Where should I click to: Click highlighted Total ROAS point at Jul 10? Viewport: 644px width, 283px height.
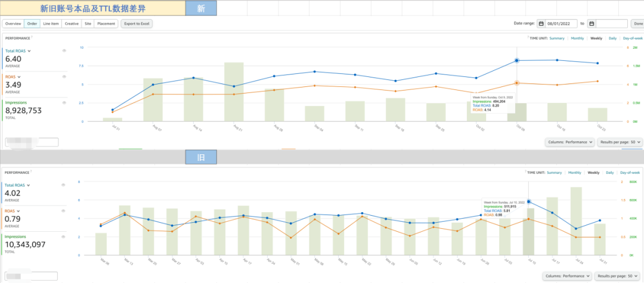point(528,202)
